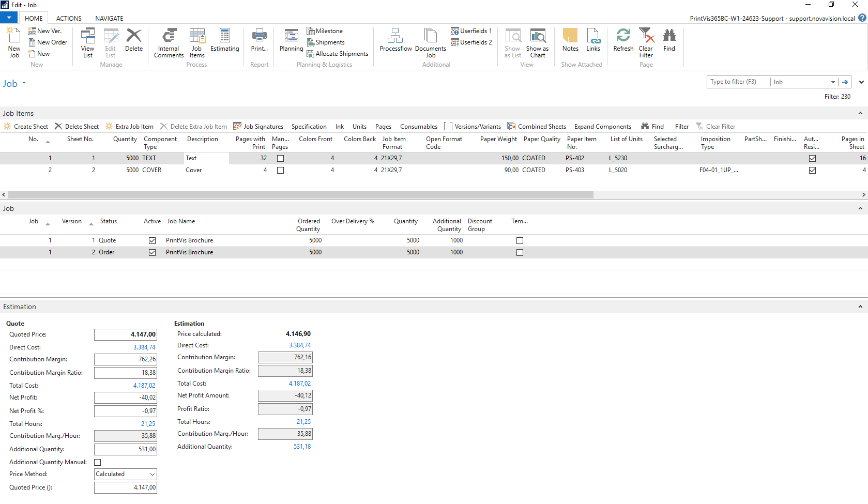Open the application menu dropdown arrow
Screen dimensions: 868x504
[x=9, y=18]
